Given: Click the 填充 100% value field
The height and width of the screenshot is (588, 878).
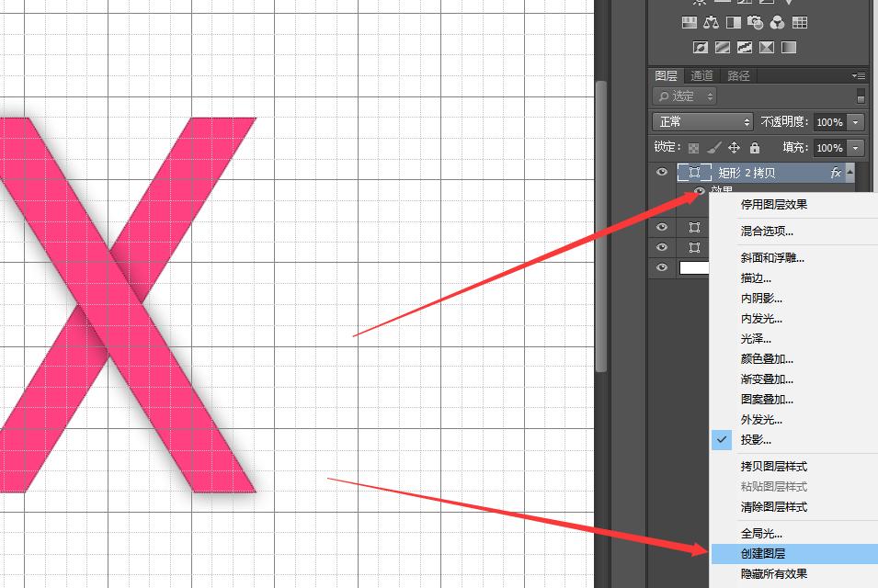Looking at the screenshot, I should [x=830, y=148].
